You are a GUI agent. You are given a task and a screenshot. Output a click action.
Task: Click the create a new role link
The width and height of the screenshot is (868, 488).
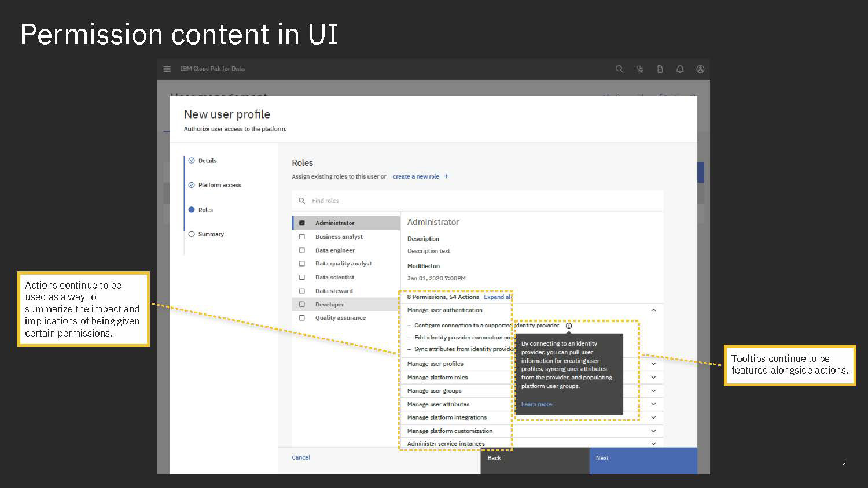pos(416,176)
